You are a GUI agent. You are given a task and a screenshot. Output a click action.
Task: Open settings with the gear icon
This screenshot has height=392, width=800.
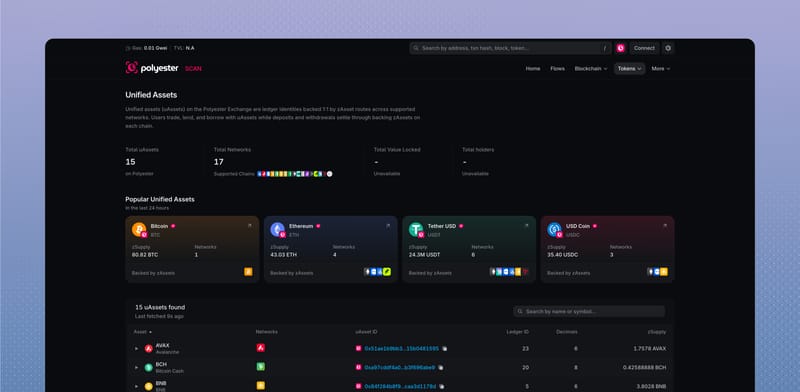point(668,48)
